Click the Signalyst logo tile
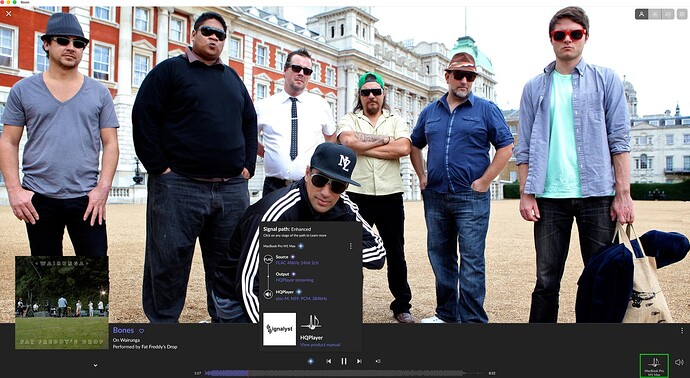 pos(279,329)
